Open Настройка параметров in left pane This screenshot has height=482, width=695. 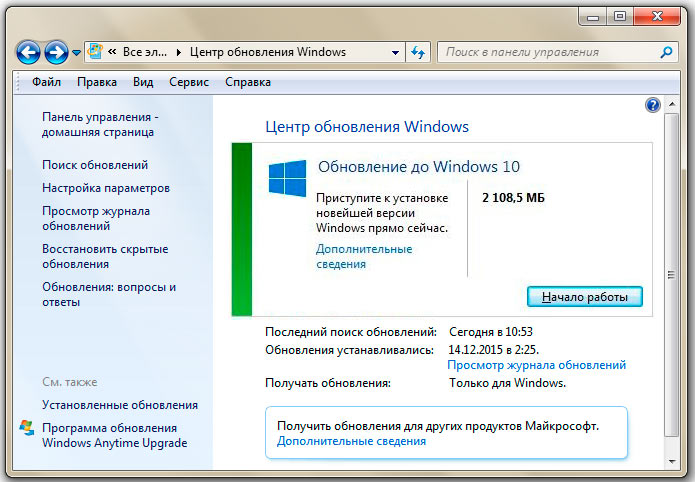click(x=106, y=188)
